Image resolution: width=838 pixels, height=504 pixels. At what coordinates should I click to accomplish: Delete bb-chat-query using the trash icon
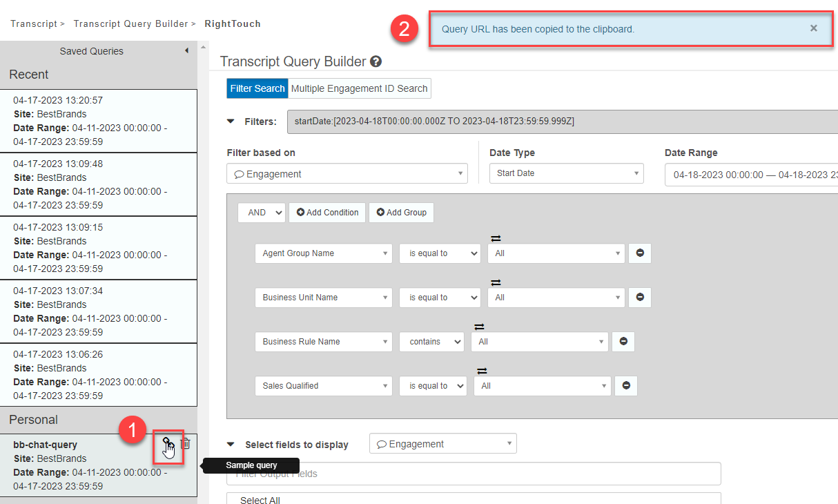[x=185, y=444]
